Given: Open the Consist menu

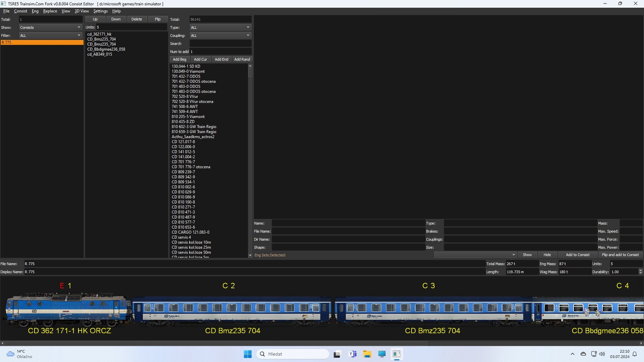Looking at the screenshot, I should coord(21,11).
